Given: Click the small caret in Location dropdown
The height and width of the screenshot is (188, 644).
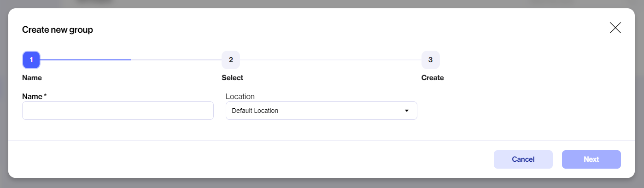Looking at the screenshot, I should (406, 111).
